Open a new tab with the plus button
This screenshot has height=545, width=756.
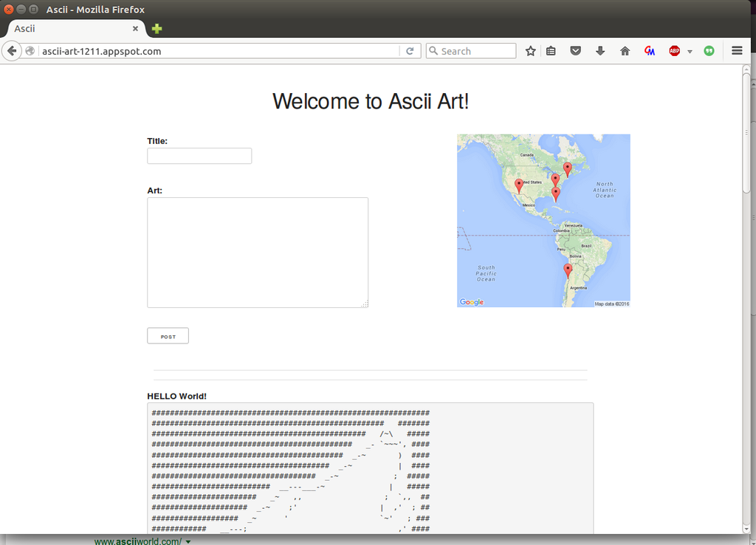tap(155, 28)
